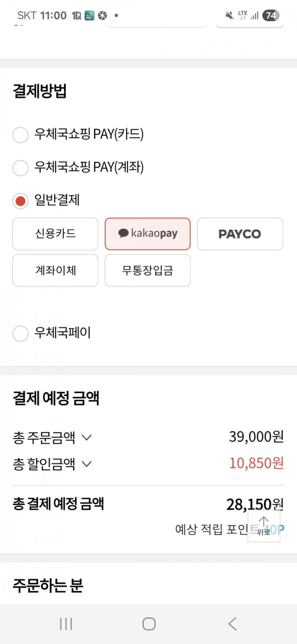Choose 무통장입금 payment option
The height and width of the screenshot is (644, 297).
click(x=148, y=270)
